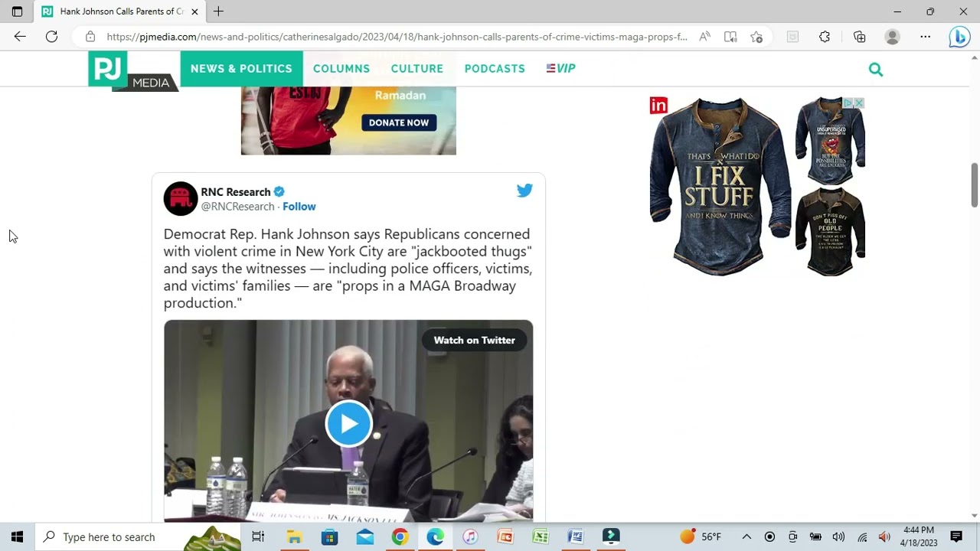Follow RNC Research on Twitter
Viewport: 980px width, 551px height.
pos(299,207)
